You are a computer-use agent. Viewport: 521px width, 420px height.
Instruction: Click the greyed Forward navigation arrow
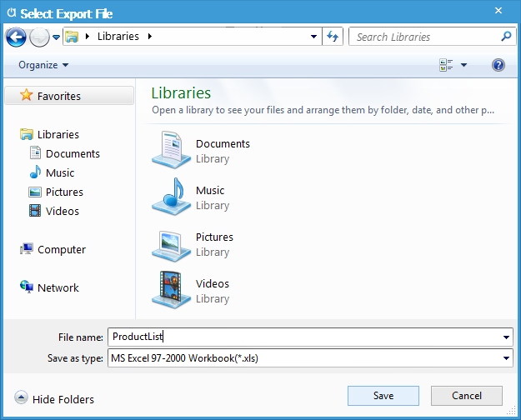(x=39, y=37)
